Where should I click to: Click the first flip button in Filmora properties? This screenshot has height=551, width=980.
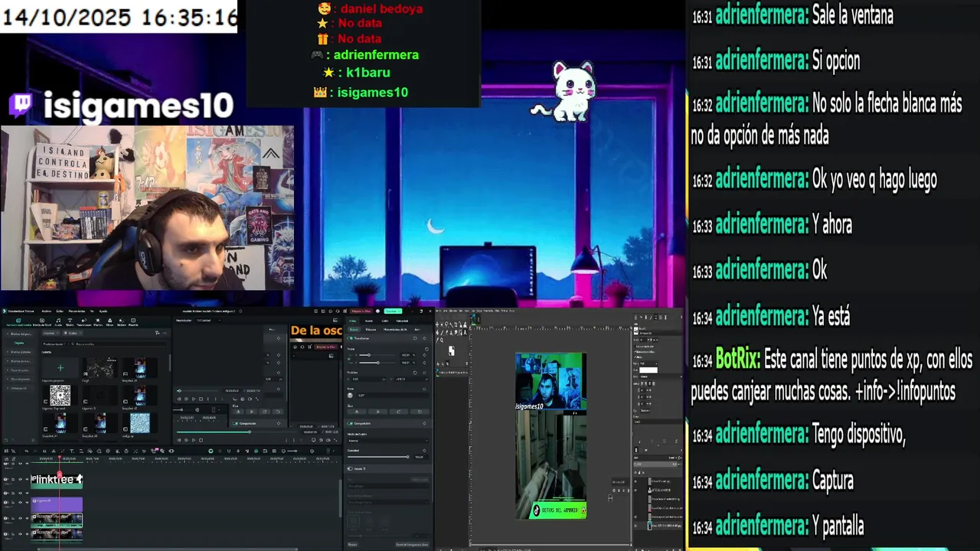(x=357, y=412)
